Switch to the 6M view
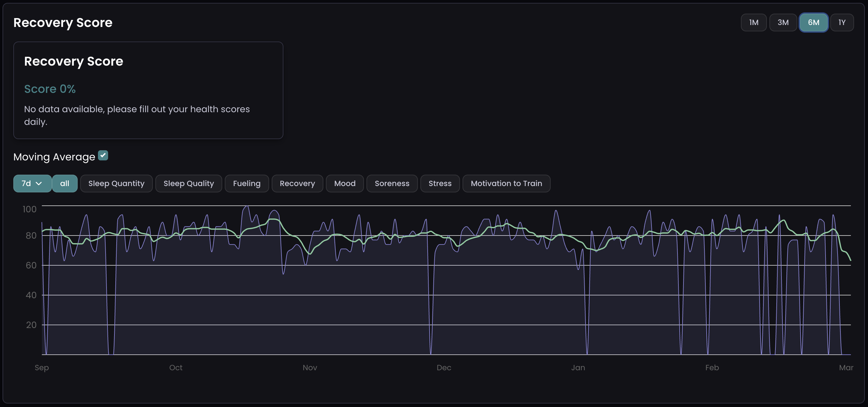868x407 pixels. coord(813,22)
